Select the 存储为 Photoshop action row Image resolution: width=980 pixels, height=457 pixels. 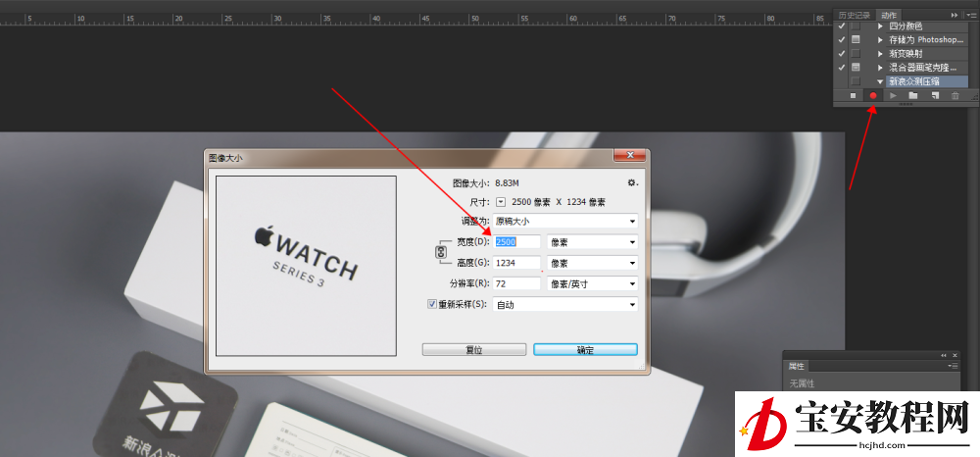926,39
